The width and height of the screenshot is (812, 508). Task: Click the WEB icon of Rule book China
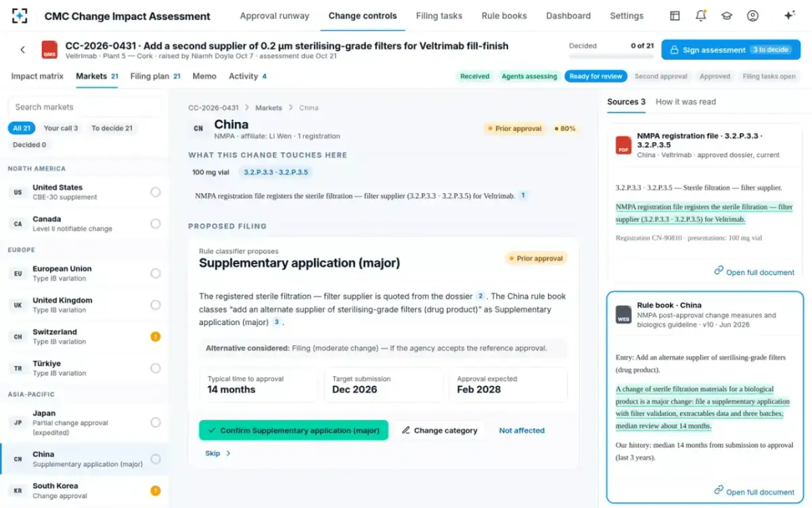coord(623,314)
